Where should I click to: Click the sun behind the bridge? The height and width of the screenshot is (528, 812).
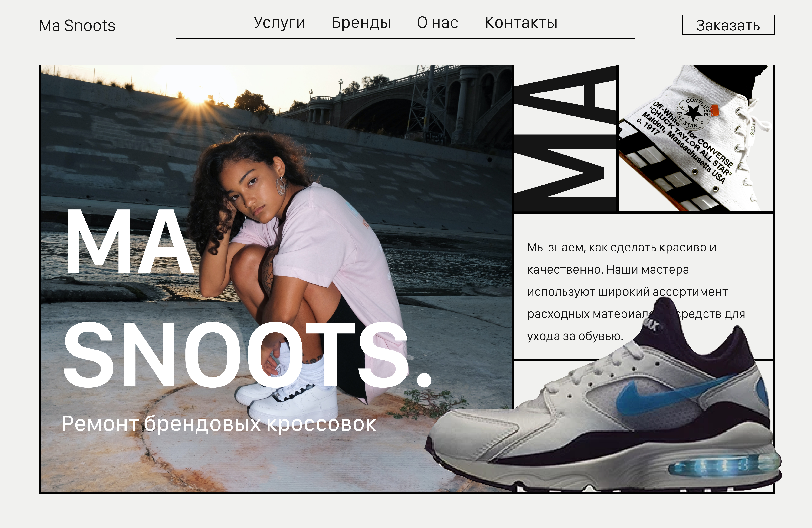197,89
